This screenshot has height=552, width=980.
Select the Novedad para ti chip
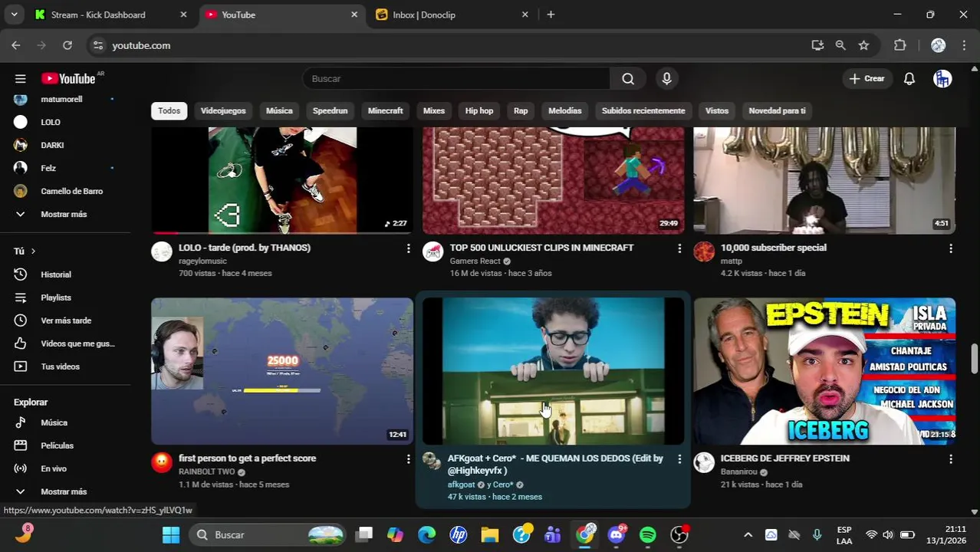777,110
